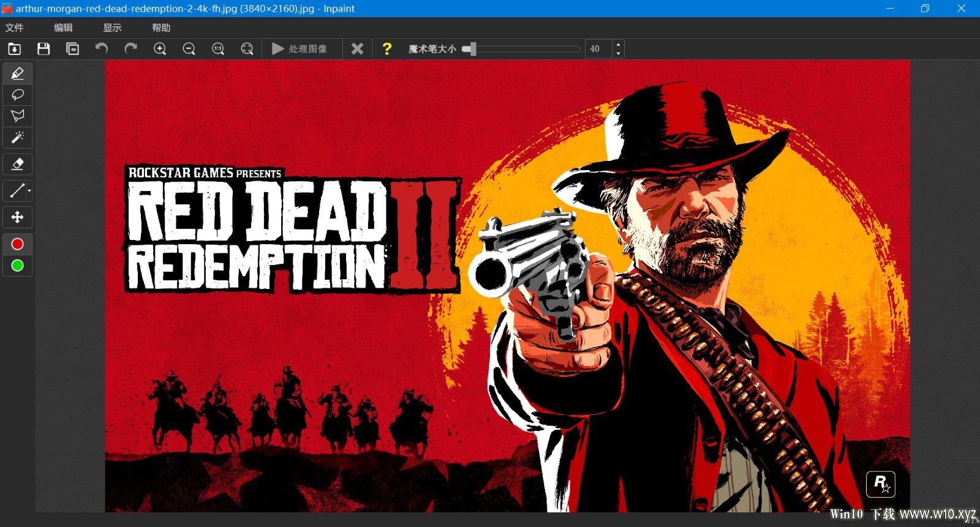This screenshot has width=980, height=527.
Task: Select the Magic Wand tool
Action: [x=18, y=138]
